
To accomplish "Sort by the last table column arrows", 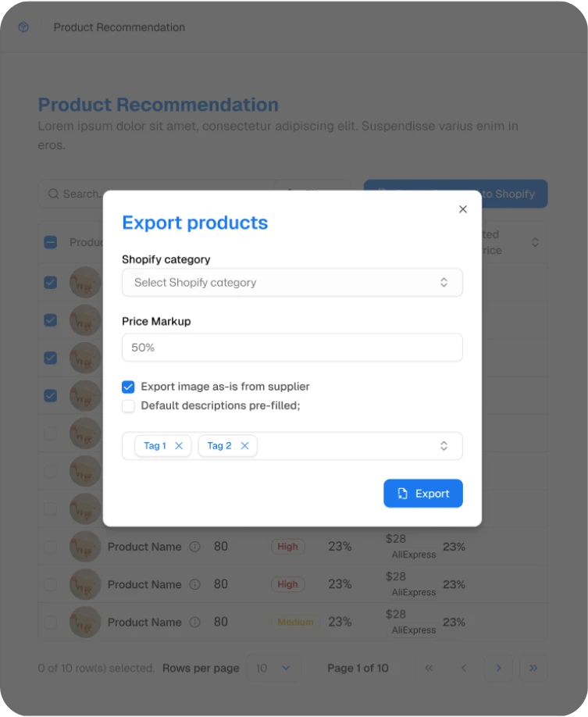I will 535,242.
